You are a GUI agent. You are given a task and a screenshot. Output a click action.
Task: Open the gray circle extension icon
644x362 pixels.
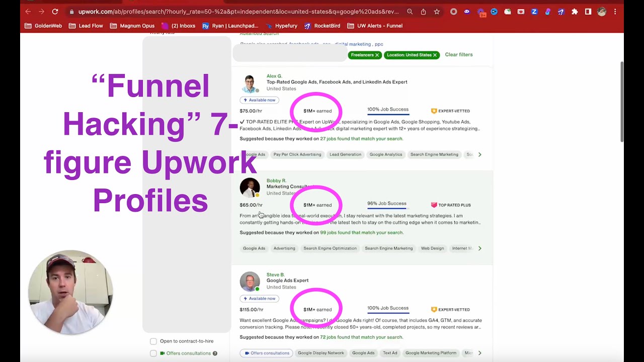click(x=453, y=12)
